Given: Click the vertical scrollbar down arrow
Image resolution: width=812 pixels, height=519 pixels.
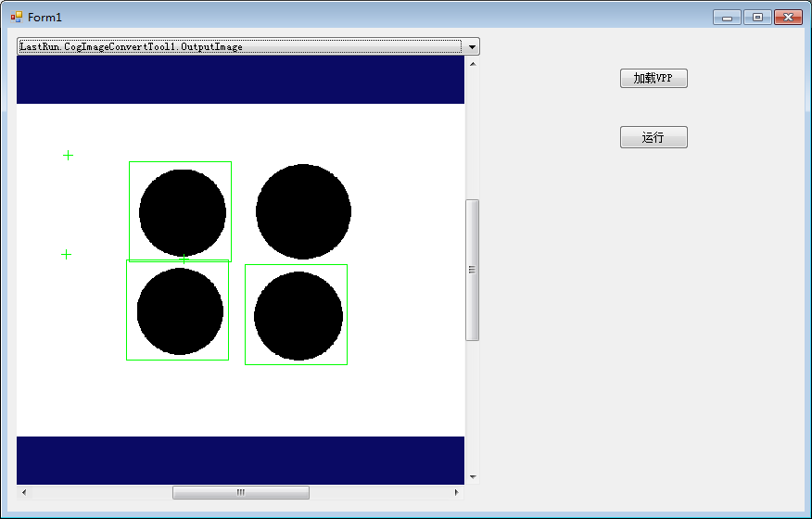Looking at the screenshot, I should point(473,477).
